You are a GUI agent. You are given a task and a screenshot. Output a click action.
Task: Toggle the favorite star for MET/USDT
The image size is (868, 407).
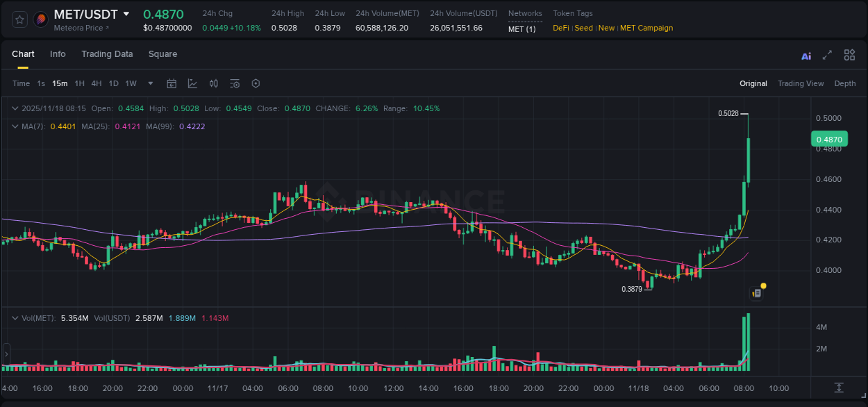[x=19, y=19]
